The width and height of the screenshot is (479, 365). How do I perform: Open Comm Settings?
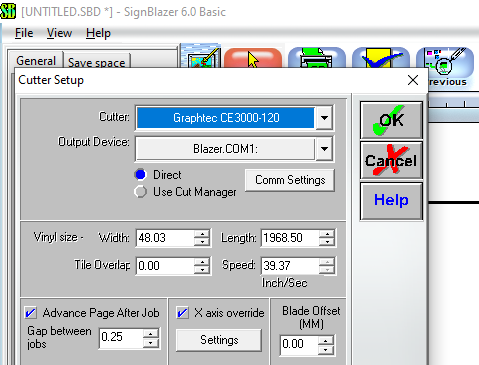pyautogui.click(x=290, y=180)
